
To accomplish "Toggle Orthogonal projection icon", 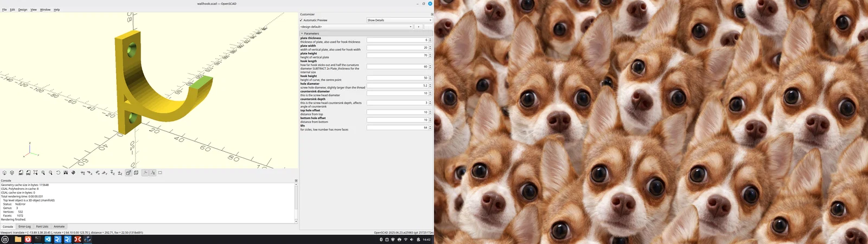I will [136, 173].
